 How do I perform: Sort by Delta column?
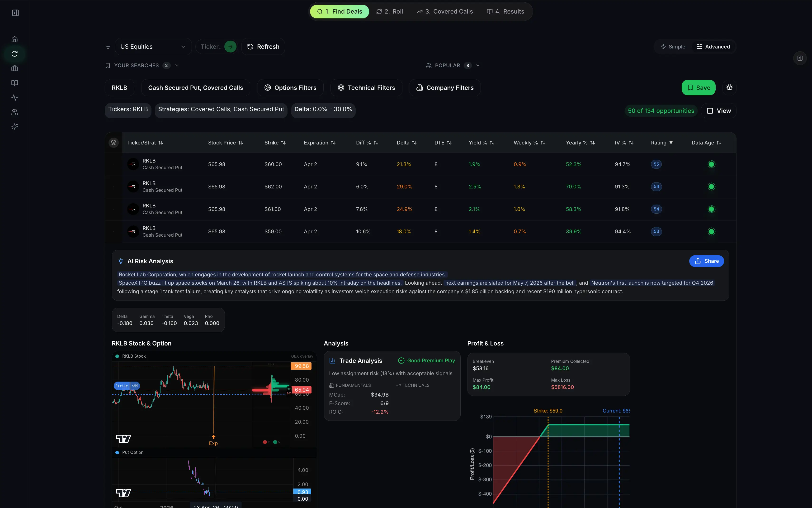(x=406, y=143)
